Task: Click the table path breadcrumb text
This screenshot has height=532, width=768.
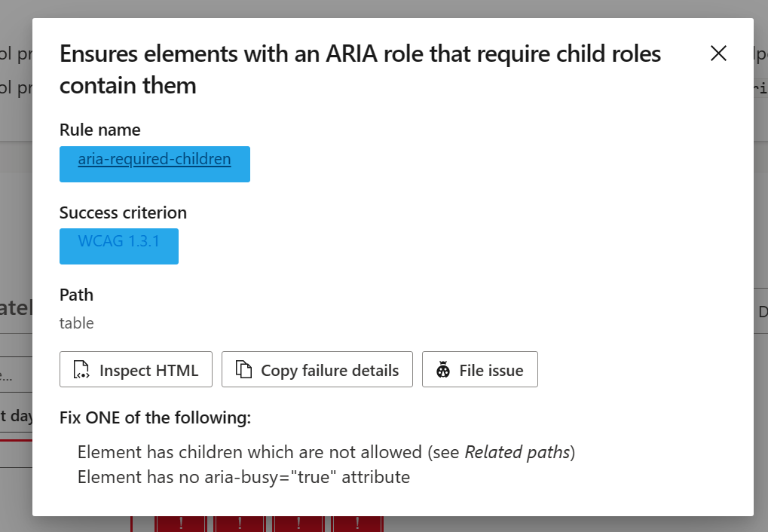Action: tap(76, 323)
